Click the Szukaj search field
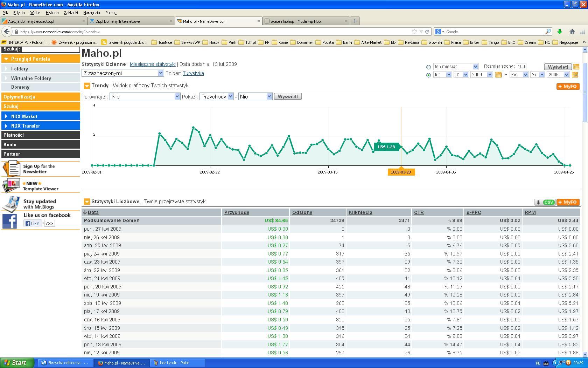Viewport: 588px width, 368px height. pyautogui.click(x=51, y=49)
